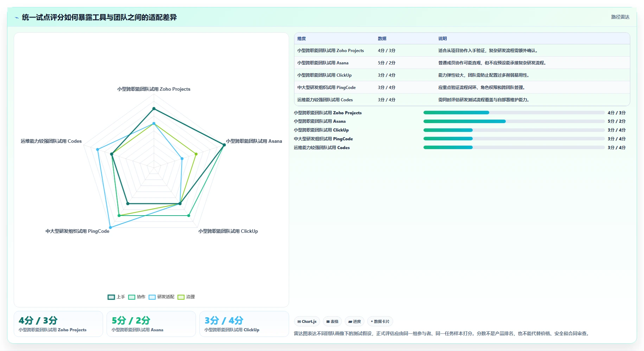This screenshot has width=644, height=351.
Task: Select table row 小型跨职能团队试用 Asana
Action: pos(462,63)
